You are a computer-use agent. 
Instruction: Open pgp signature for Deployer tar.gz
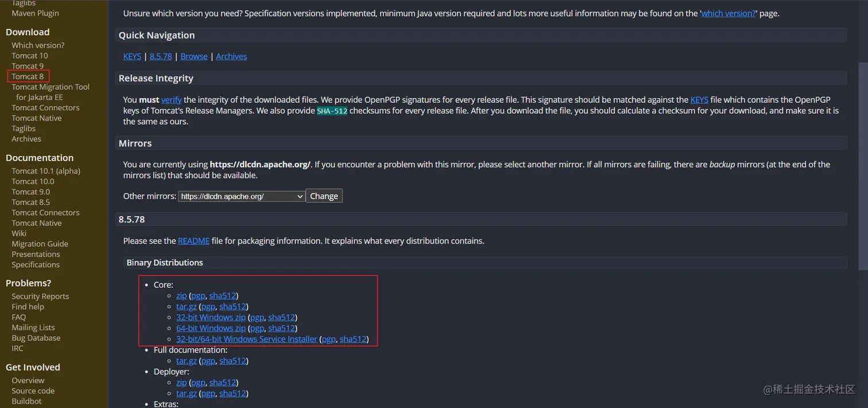(x=208, y=394)
